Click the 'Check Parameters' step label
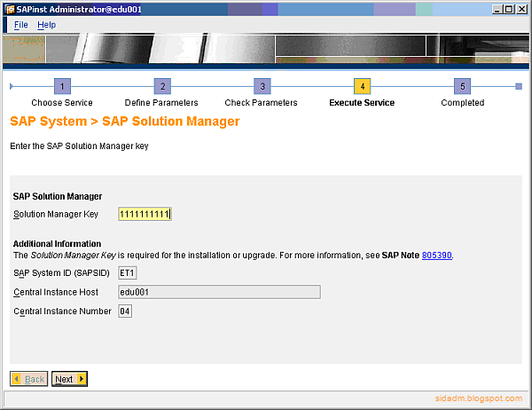This screenshot has height=410, width=532. (261, 103)
